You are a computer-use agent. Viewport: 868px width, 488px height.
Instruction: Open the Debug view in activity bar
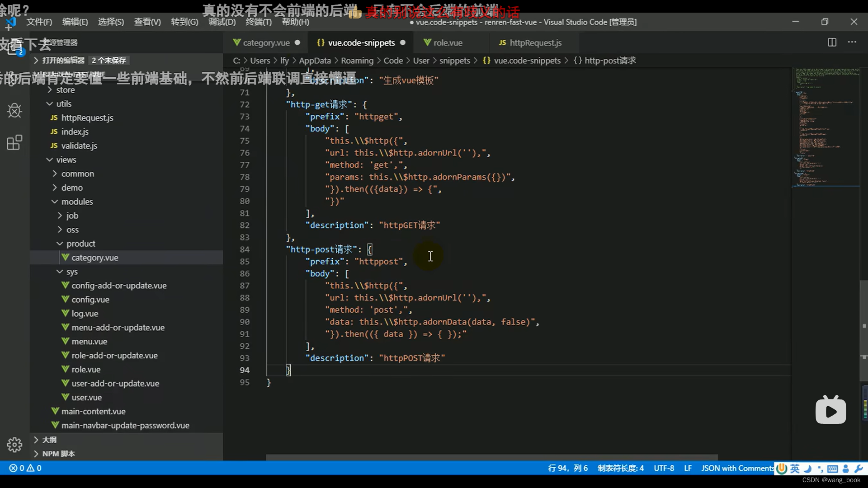(14, 111)
